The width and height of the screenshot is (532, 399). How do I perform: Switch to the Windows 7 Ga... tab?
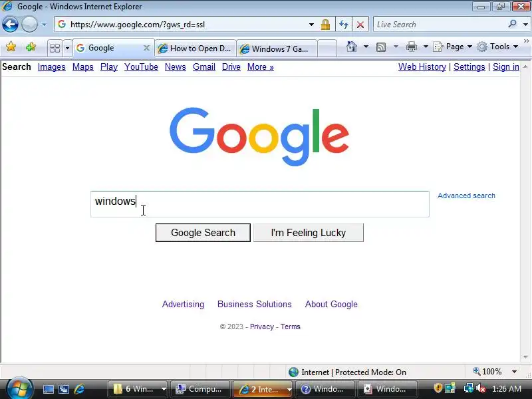[x=277, y=49]
